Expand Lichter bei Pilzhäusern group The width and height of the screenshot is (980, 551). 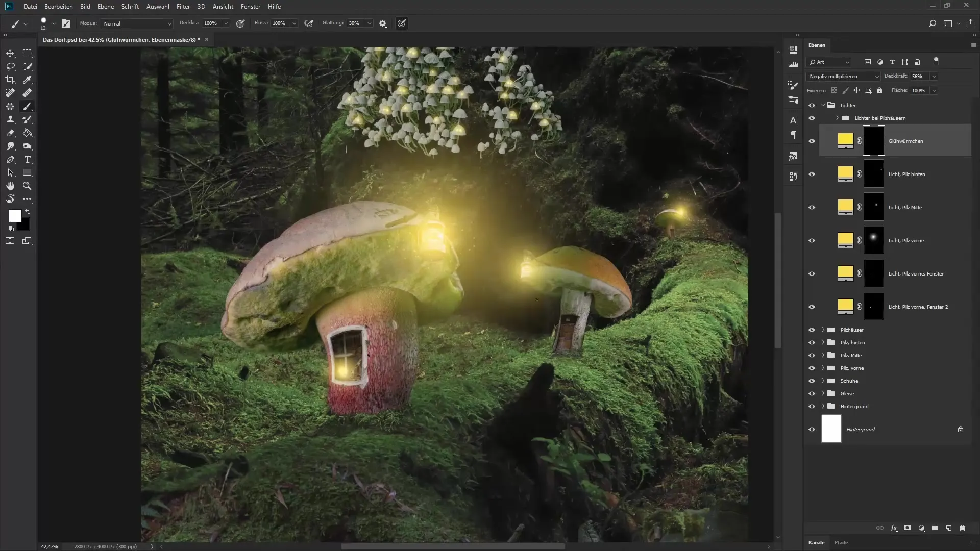[x=837, y=118]
